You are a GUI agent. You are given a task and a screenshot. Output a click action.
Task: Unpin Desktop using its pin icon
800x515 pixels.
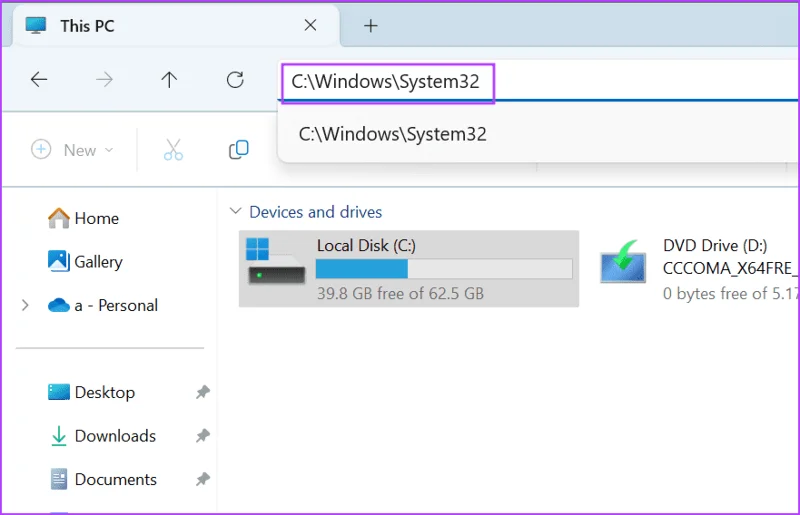[x=203, y=392]
